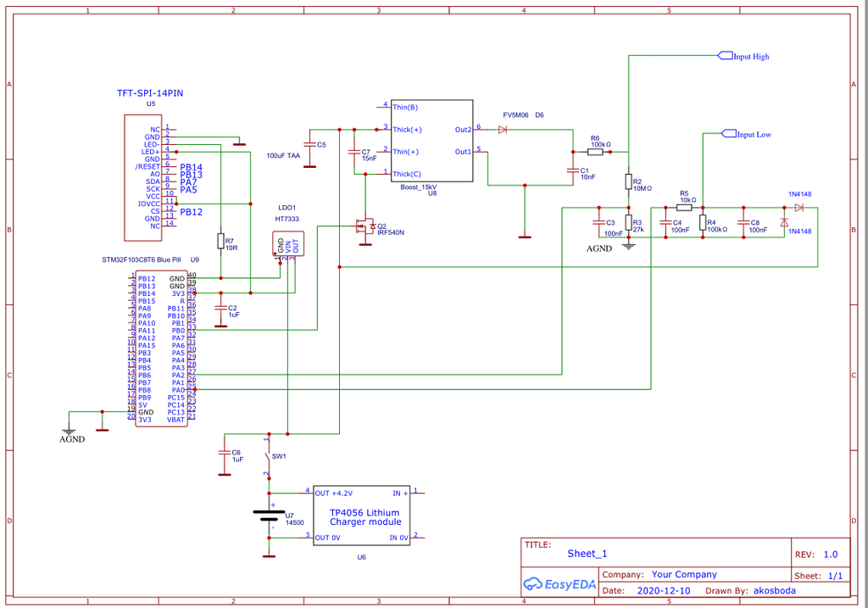868x608 pixels.
Task: Click the Boost_15kV module U8
Action: point(431,141)
